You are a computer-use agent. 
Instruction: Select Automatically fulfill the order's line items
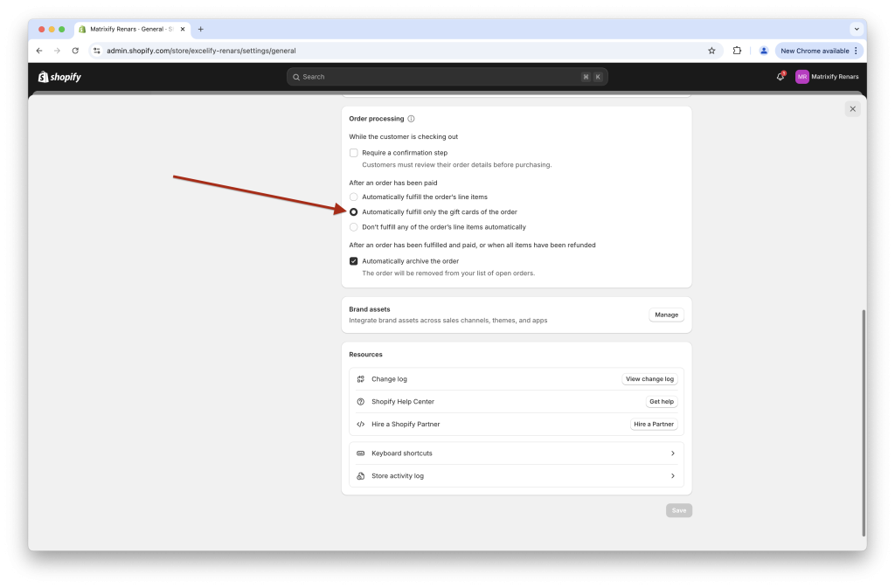353,197
